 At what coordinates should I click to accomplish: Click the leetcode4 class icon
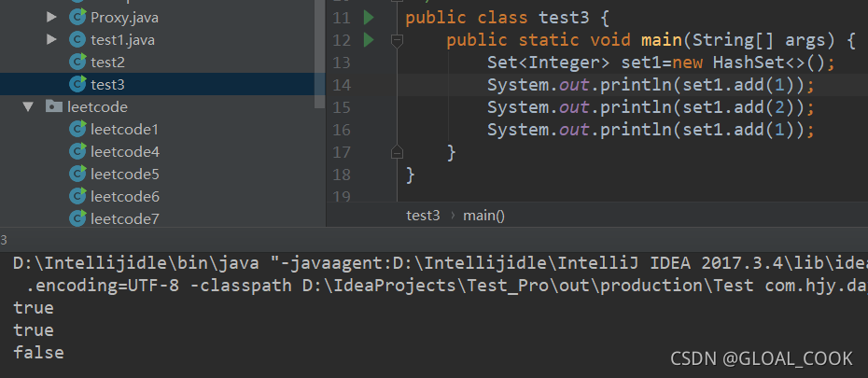point(77,151)
